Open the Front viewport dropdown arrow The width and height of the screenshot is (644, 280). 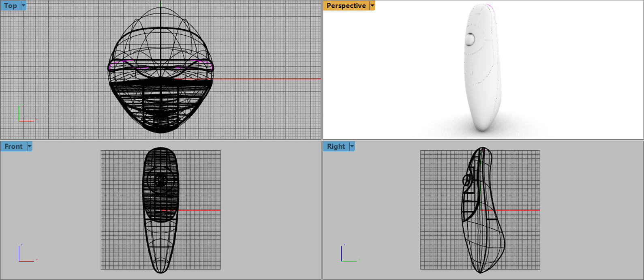point(30,146)
